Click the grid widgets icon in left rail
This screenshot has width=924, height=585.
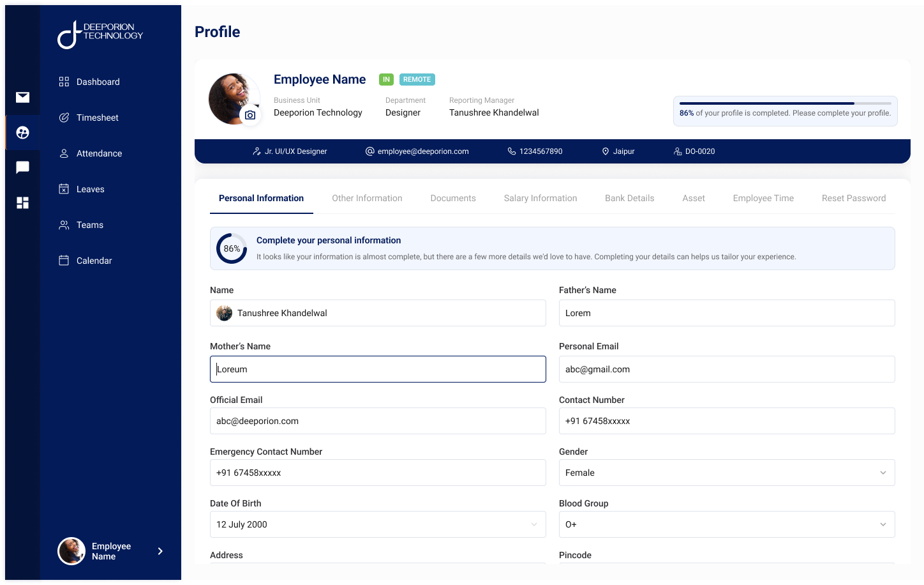[22, 202]
